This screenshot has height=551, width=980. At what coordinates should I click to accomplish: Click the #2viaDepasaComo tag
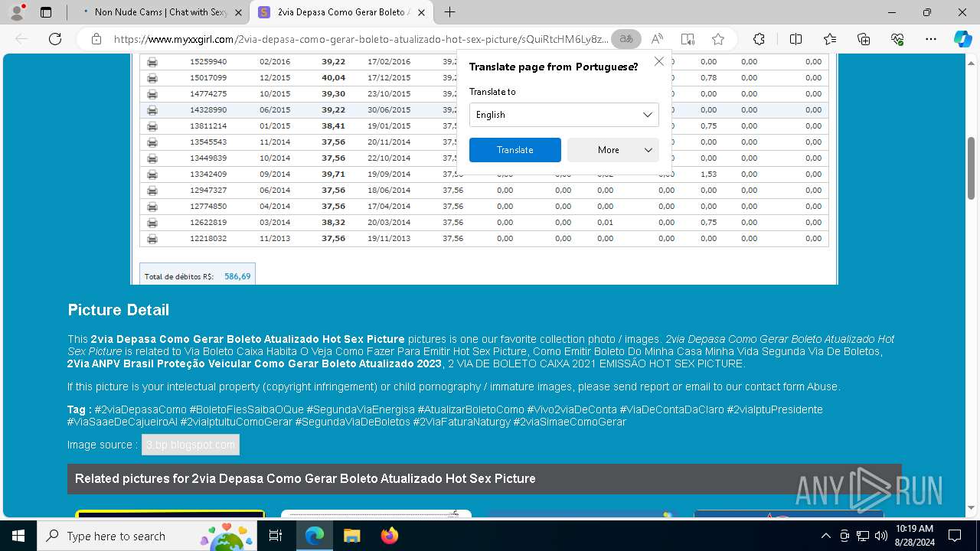[x=140, y=409]
